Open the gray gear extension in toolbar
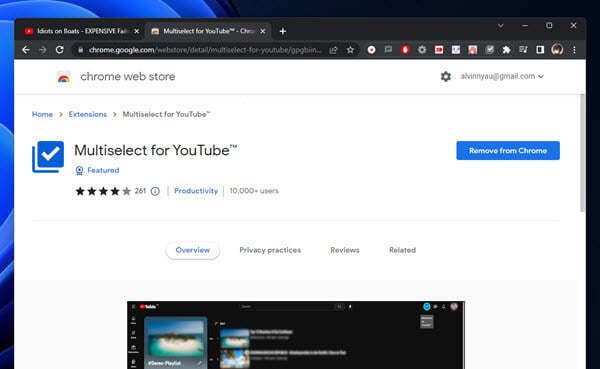The width and height of the screenshot is (600, 369). [x=422, y=50]
